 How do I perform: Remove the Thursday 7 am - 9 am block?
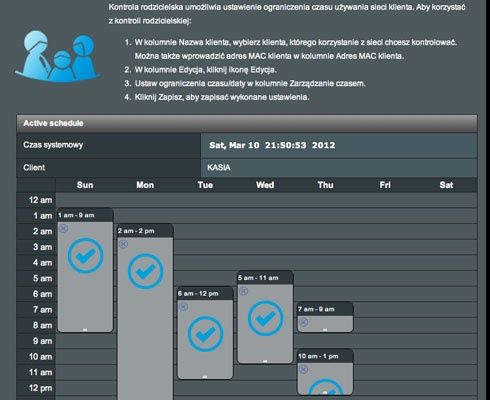tap(303, 322)
